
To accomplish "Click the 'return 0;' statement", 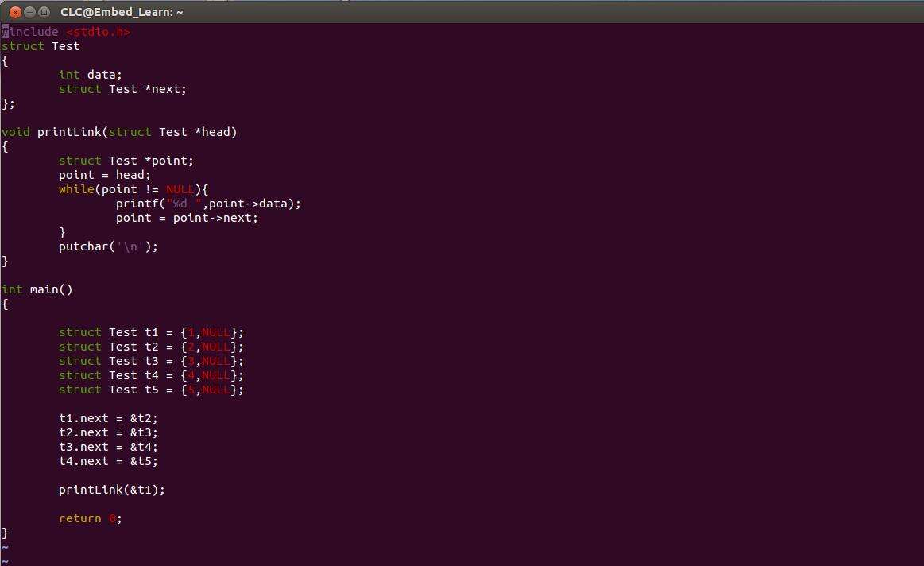I will [91, 518].
